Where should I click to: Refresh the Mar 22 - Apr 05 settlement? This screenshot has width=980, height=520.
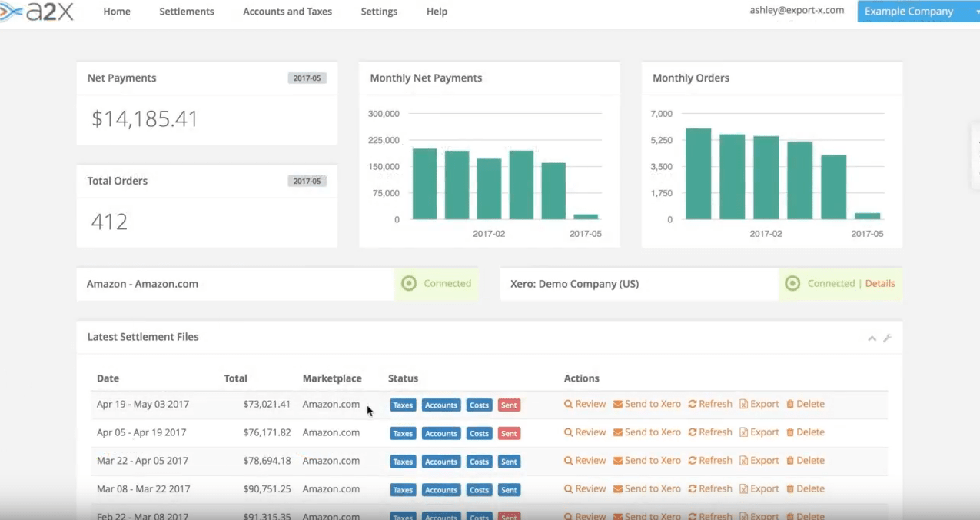tap(710, 461)
